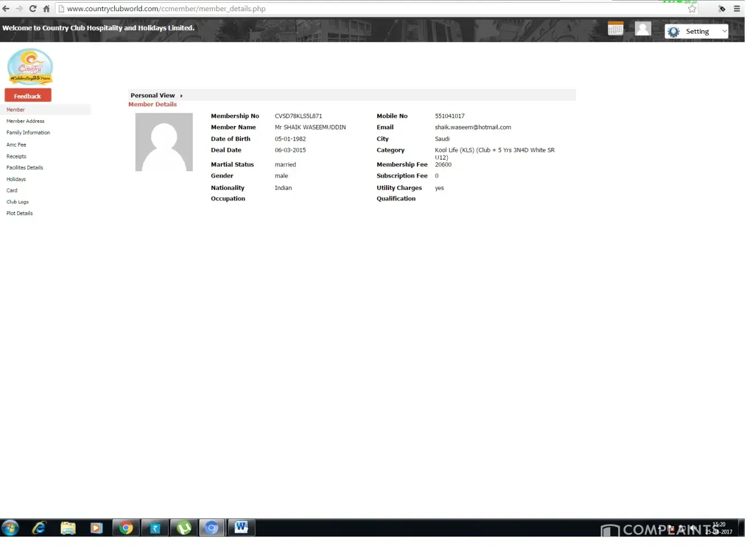Reload the page with the refresh icon
The height and width of the screenshot is (560, 747).
(33, 9)
